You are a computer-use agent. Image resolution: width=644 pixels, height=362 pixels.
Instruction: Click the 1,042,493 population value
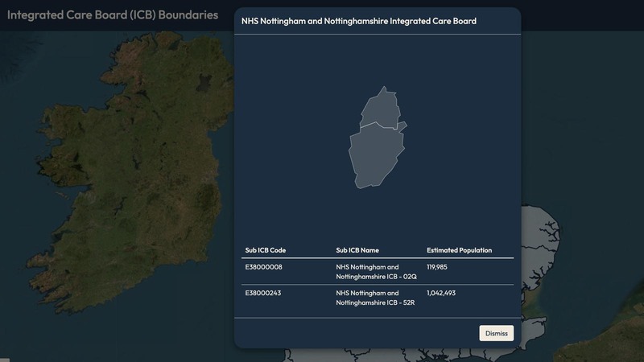click(443, 293)
